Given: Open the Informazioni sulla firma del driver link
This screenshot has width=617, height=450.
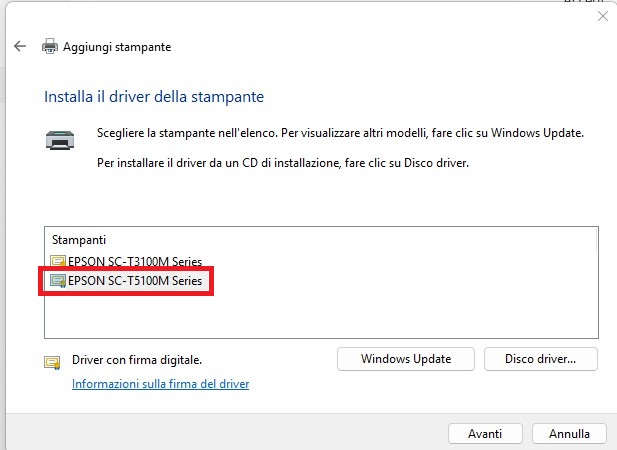Looking at the screenshot, I should [x=160, y=384].
